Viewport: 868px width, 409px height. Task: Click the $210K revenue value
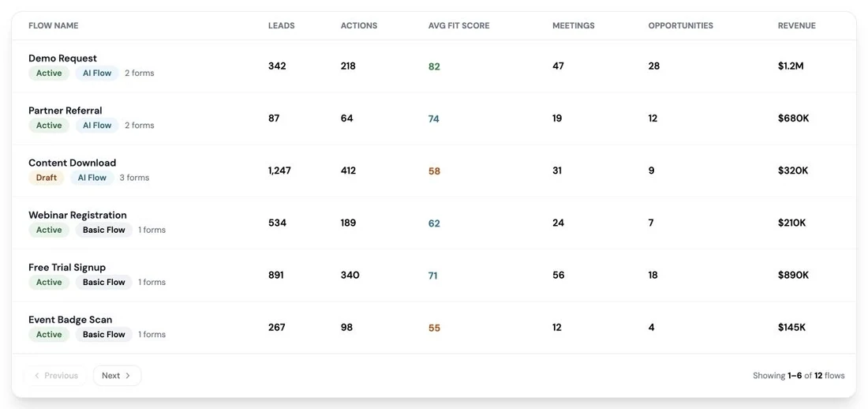pyautogui.click(x=791, y=223)
